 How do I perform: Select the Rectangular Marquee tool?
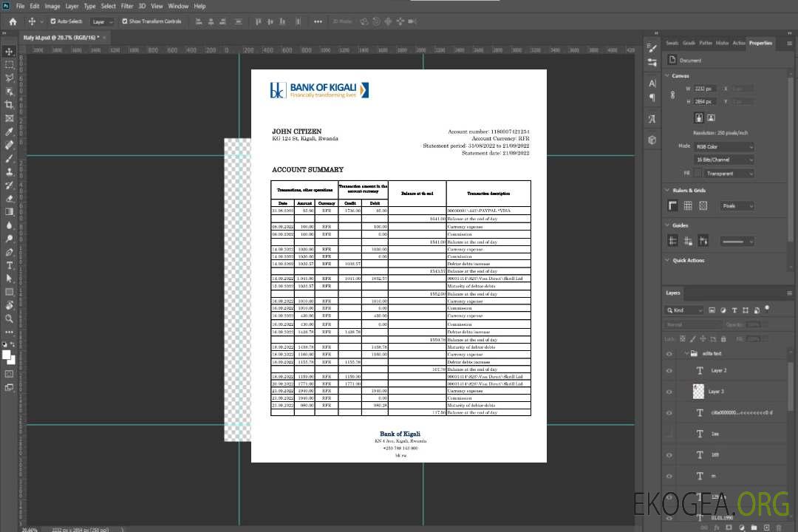10,64
